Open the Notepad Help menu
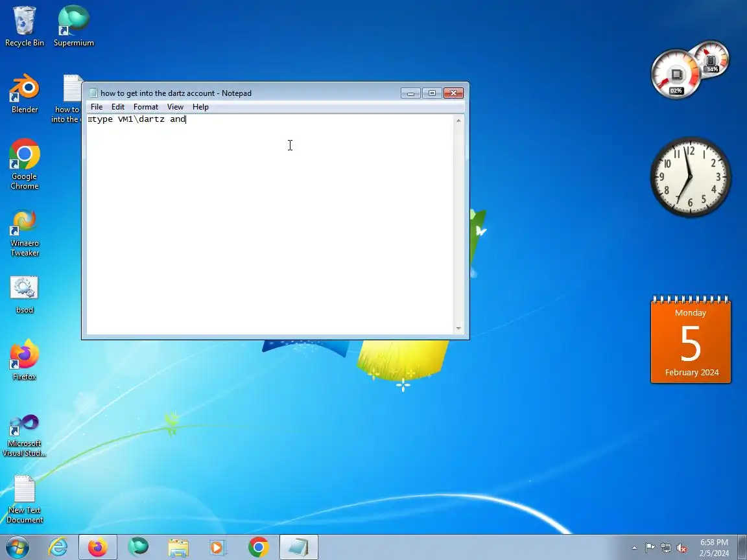The image size is (747, 560). tap(200, 107)
